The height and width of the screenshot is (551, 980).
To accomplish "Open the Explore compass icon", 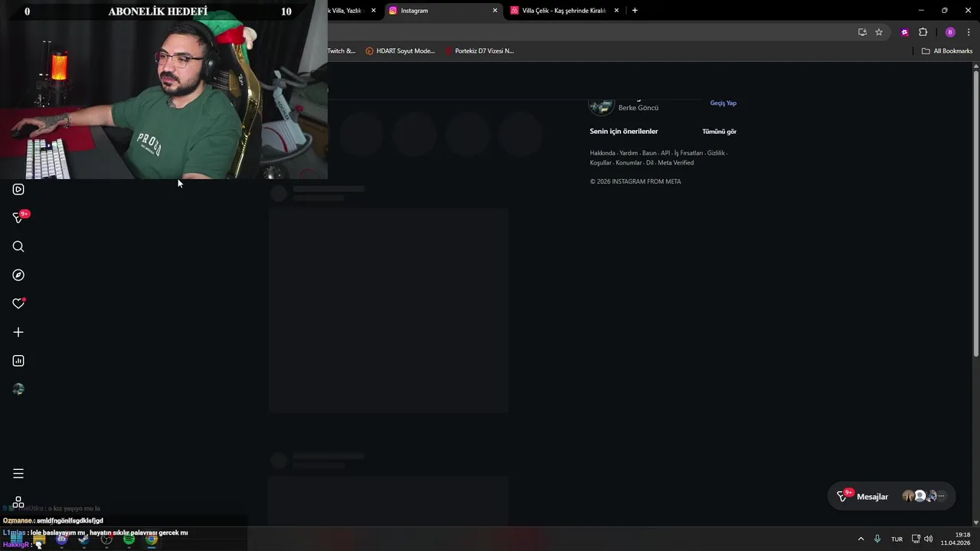I will pos(18,275).
